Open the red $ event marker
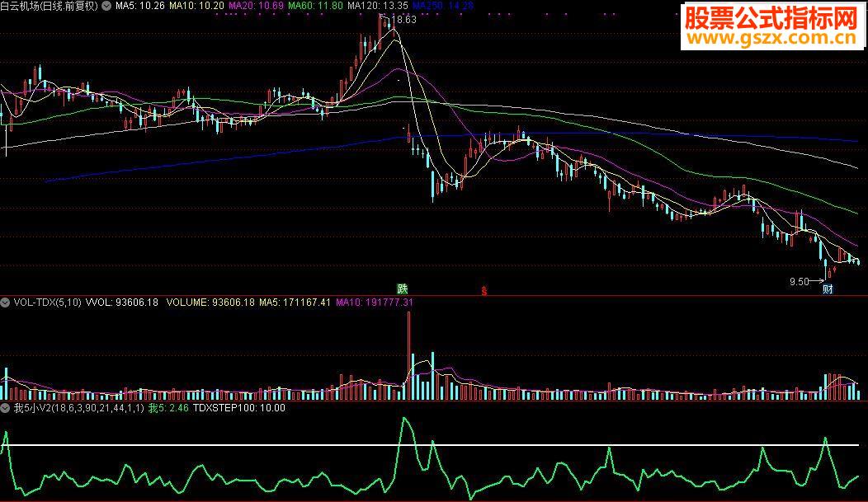868x502 pixels. pyautogui.click(x=484, y=290)
